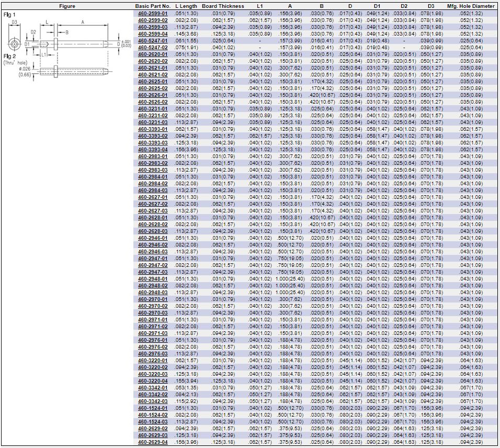The width and height of the screenshot is (500, 448).
Task: Click the Mfg. Hole Diameter column header
Action: 471,6
